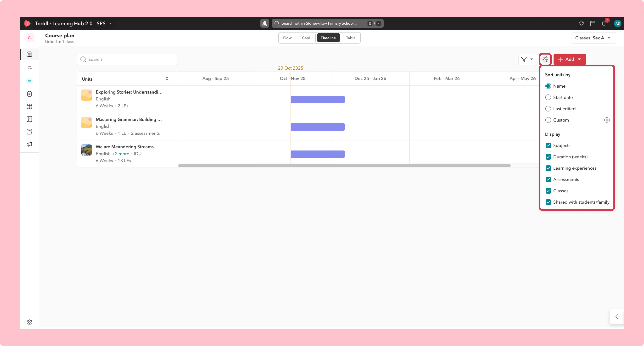644x346 pixels.
Task: Click the view settings sliders icon
Action: (545, 59)
